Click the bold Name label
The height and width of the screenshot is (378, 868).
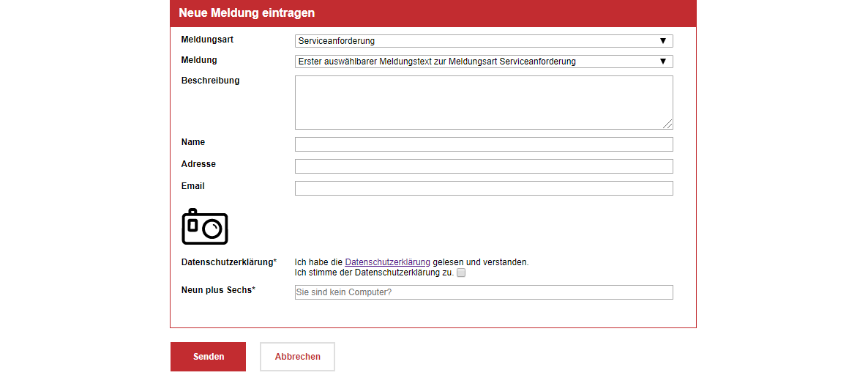193,142
